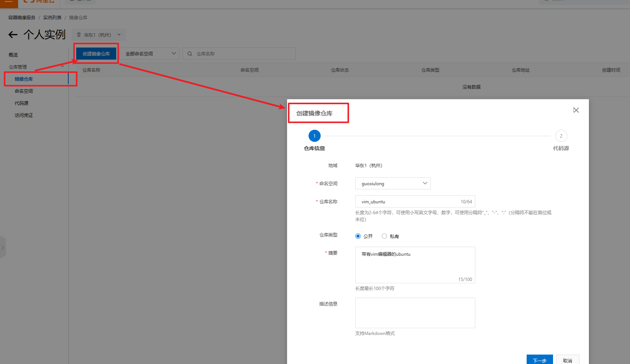The height and width of the screenshot is (364, 630).
Task: Click the 创建镜像仓库 button above the table
Action: (x=96, y=54)
